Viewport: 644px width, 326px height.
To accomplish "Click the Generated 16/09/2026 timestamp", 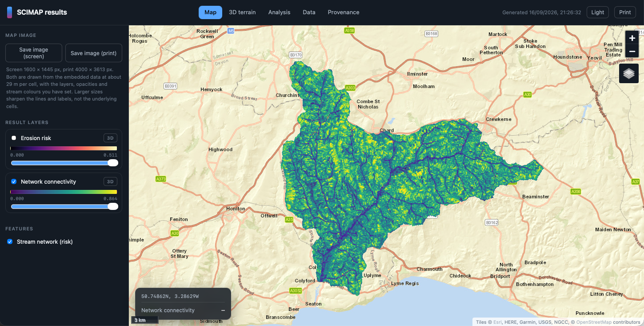I will coord(541,12).
